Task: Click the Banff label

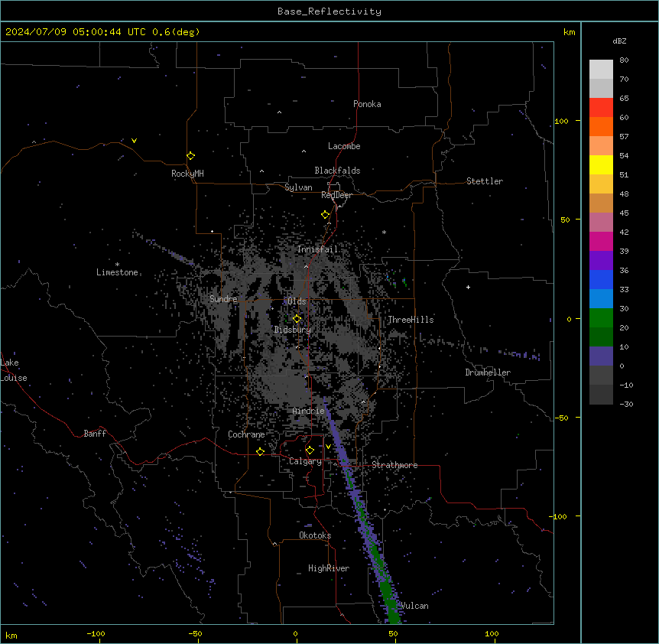Action: (x=95, y=434)
